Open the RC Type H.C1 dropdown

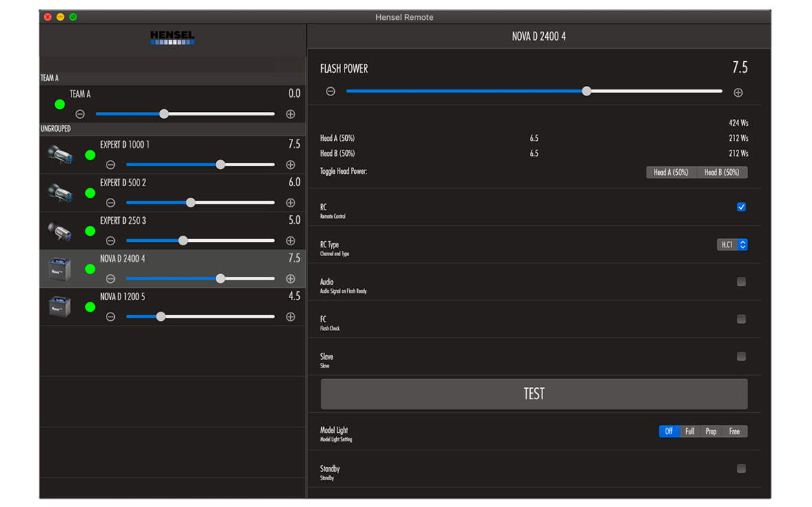(x=732, y=245)
